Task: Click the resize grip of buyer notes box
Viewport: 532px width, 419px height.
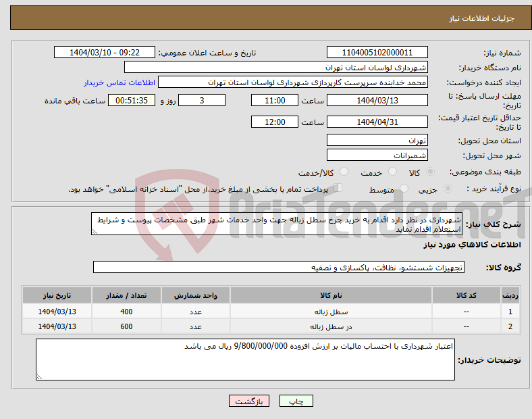Action: [39, 376]
